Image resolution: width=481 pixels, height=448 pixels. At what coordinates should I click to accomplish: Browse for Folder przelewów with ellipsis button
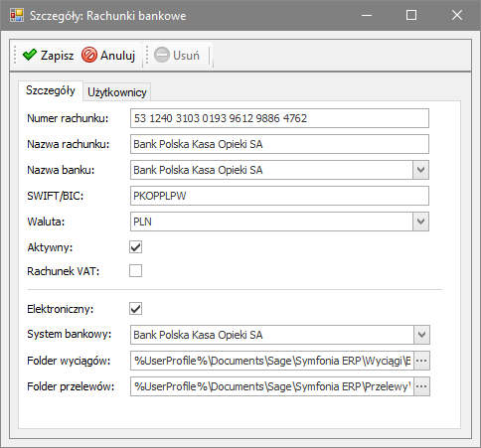[x=421, y=386]
